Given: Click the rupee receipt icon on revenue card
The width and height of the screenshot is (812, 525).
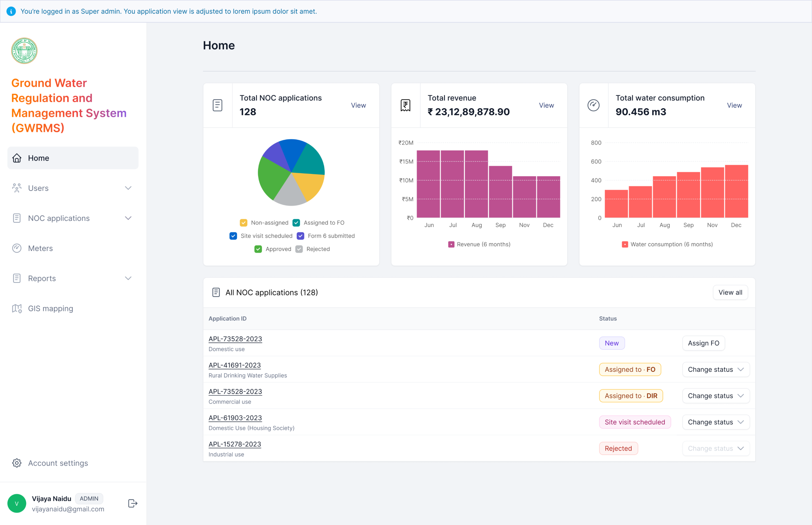Looking at the screenshot, I should 405,105.
